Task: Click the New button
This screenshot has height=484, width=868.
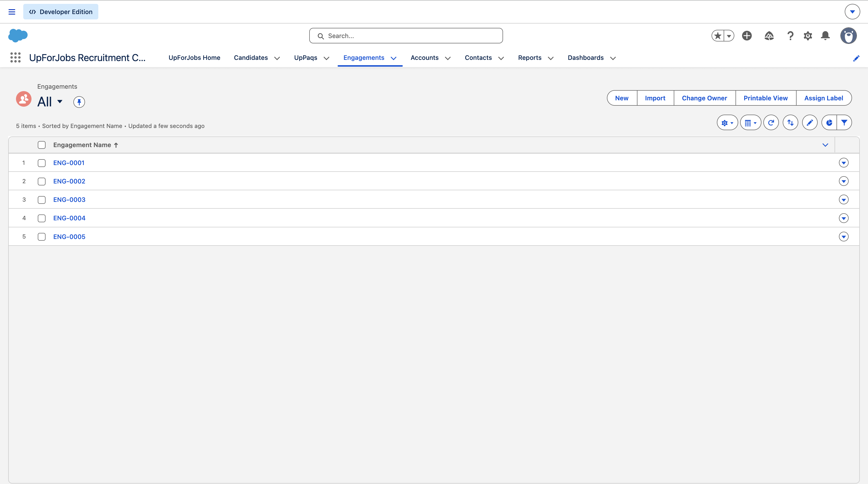Action: 622,98
